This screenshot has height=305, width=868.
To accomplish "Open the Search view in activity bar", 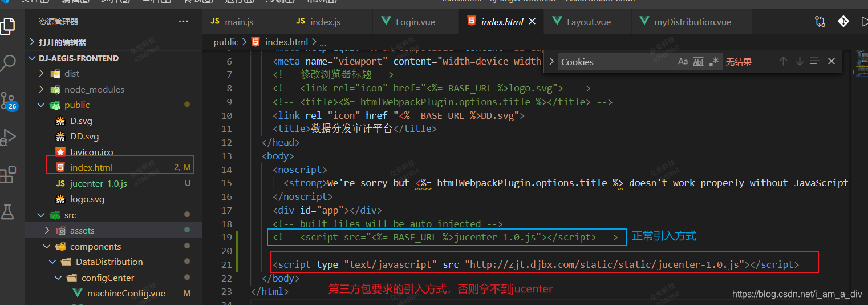I will pos(8,63).
